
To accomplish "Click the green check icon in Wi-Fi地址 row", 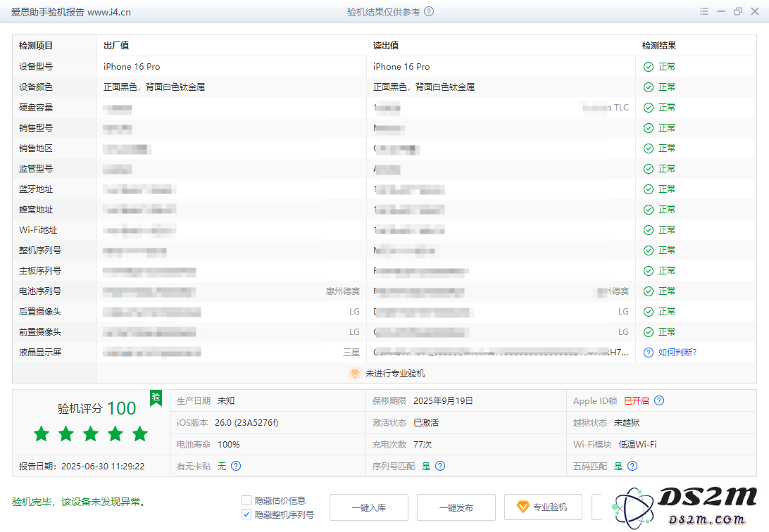I will [x=649, y=230].
